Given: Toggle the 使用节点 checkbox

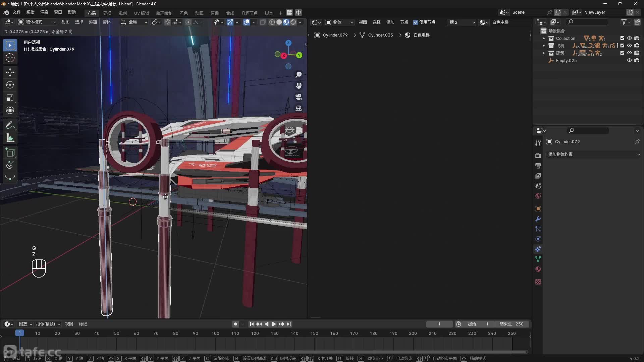Looking at the screenshot, I should [416, 22].
